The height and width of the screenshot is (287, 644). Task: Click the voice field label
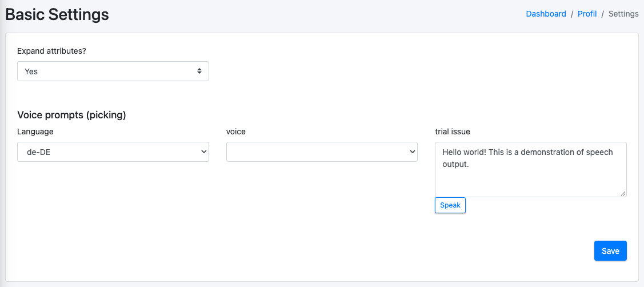236,131
